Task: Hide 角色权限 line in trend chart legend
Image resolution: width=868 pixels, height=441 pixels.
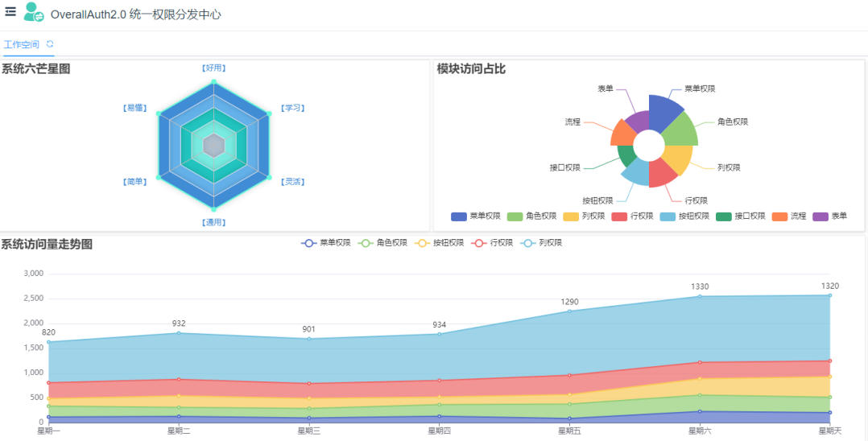Action: click(383, 242)
